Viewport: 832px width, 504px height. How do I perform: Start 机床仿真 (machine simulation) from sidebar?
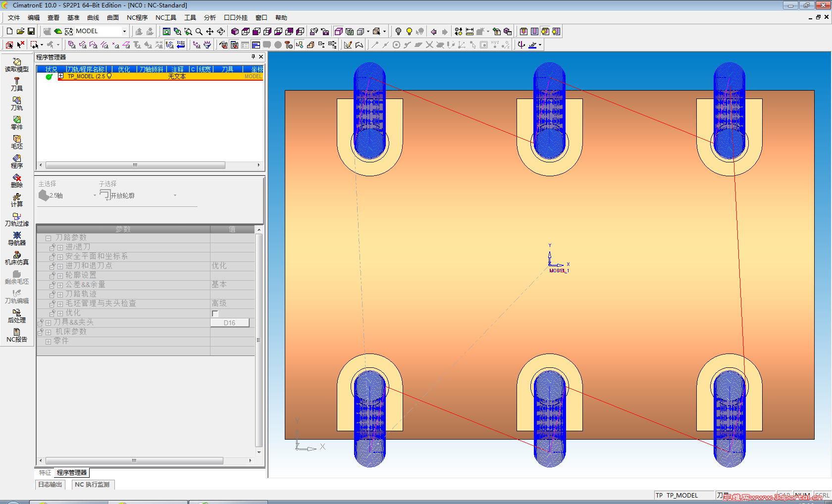click(17, 258)
